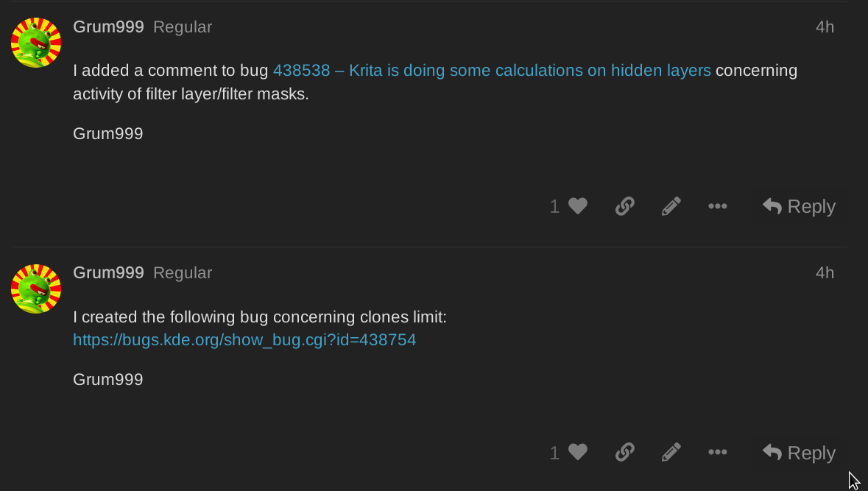Viewport: 868px width, 491px height.
Task: Like the second post about clones limit
Action: pyautogui.click(x=578, y=453)
